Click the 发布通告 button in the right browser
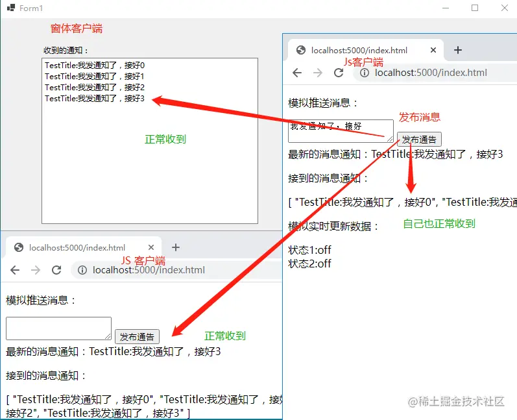 point(419,139)
